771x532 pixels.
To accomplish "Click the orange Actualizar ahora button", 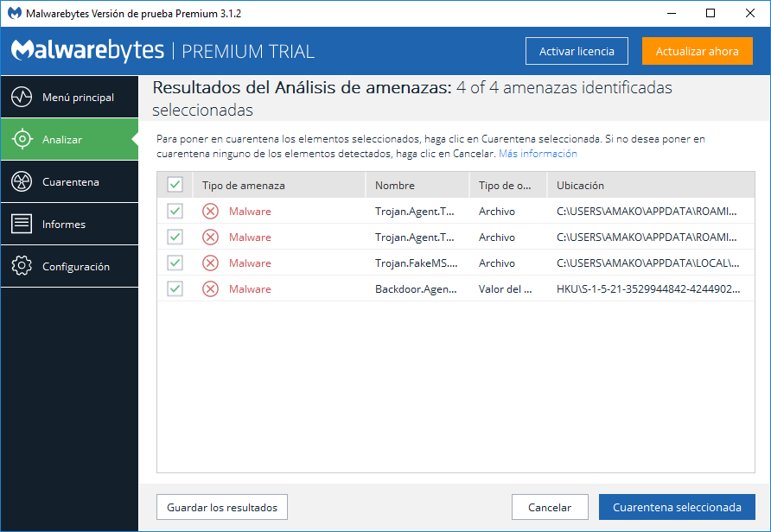I will click(x=697, y=51).
